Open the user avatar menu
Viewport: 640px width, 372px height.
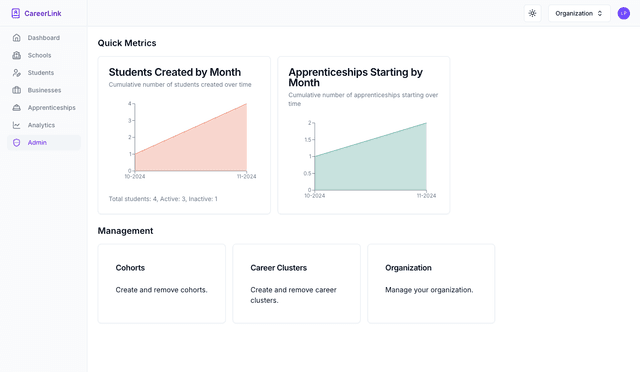624,13
